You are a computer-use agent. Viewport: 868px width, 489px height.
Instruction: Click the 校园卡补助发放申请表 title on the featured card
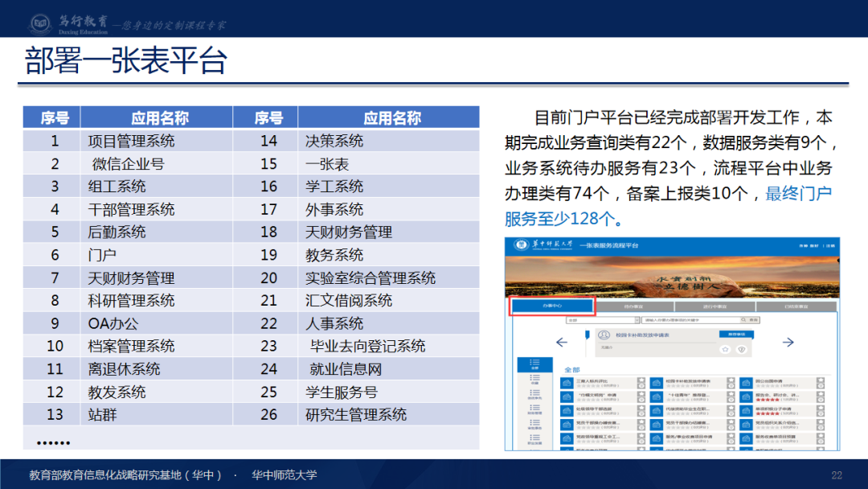(642, 335)
